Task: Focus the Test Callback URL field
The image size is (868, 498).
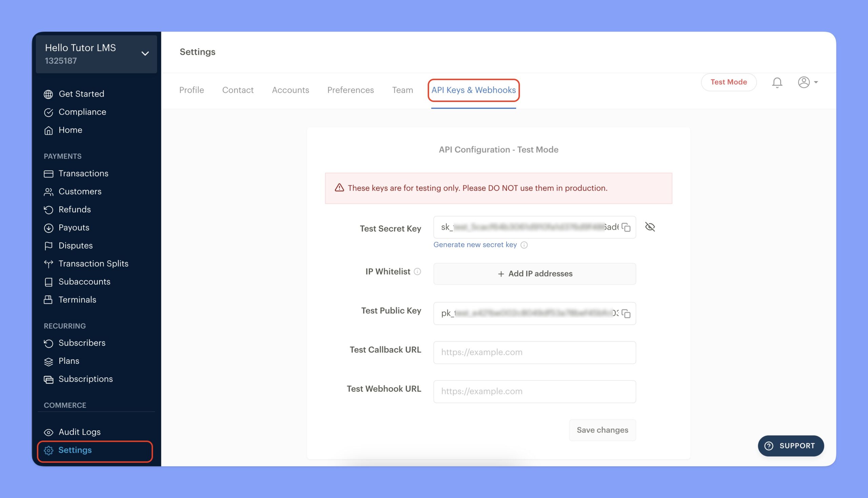Action: (x=535, y=353)
